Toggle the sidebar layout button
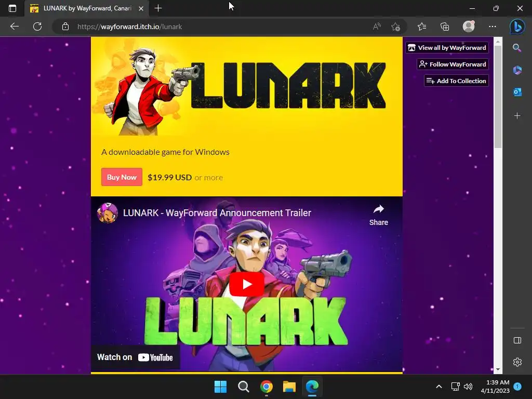The image size is (532, 399). [x=517, y=340]
